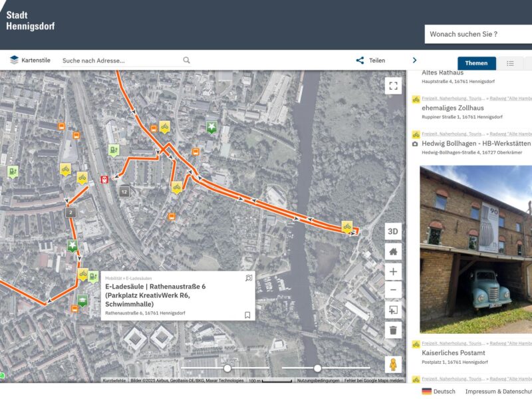
Task: Click the Stadt Hennigsdorf logo
Action: [x=30, y=21]
